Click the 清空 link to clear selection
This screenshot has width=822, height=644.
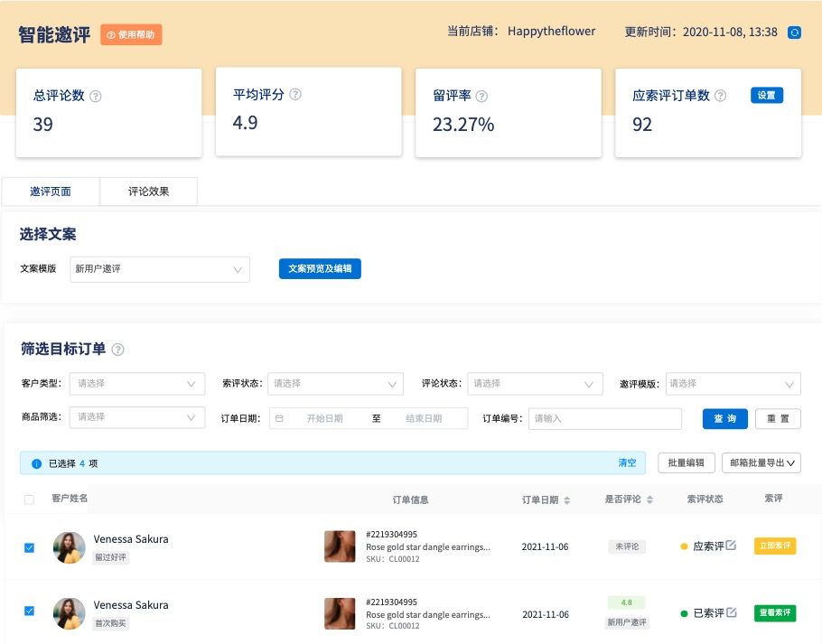pyautogui.click(x=627, y=462)
